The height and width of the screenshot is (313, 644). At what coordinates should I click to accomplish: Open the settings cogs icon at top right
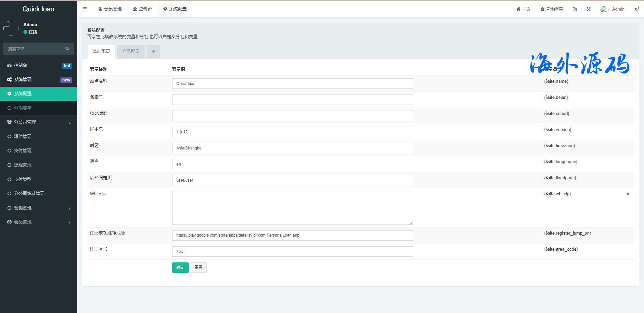click(x=637, y=9)
